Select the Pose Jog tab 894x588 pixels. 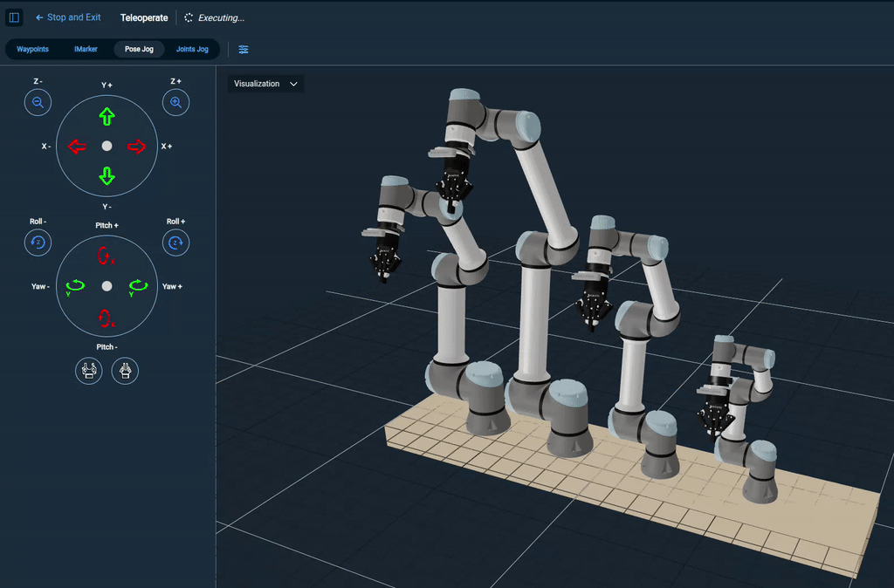139,49
